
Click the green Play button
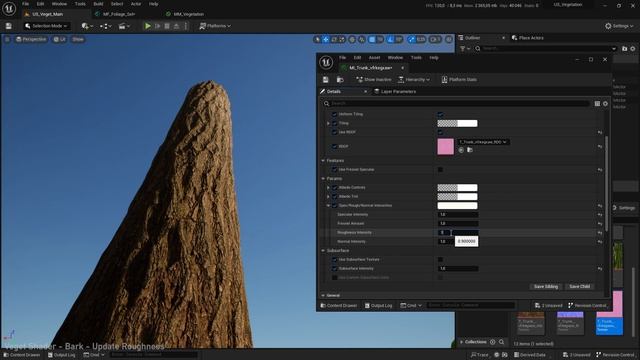tap(148, 26)
